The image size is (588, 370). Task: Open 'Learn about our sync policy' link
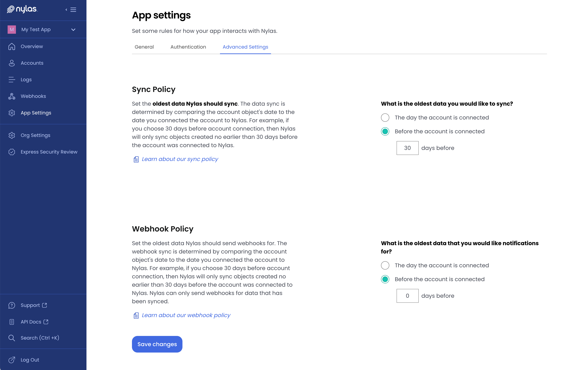point(180,159)
